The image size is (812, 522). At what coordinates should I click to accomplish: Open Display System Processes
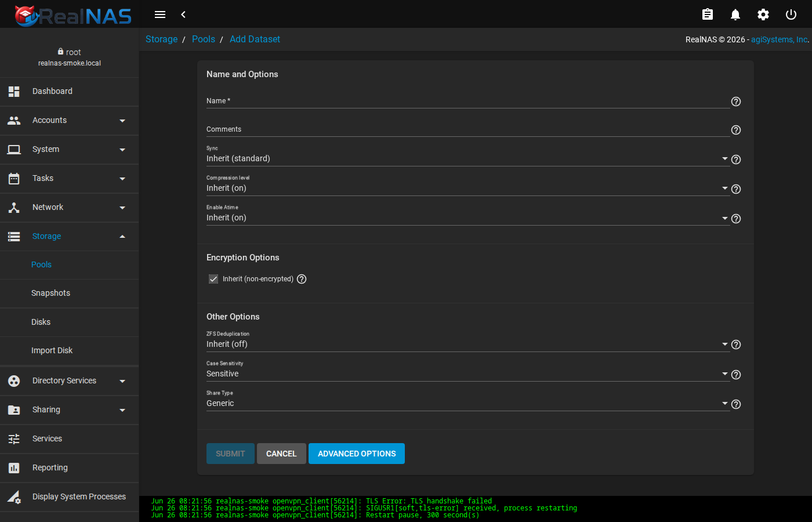coord(70,496)
